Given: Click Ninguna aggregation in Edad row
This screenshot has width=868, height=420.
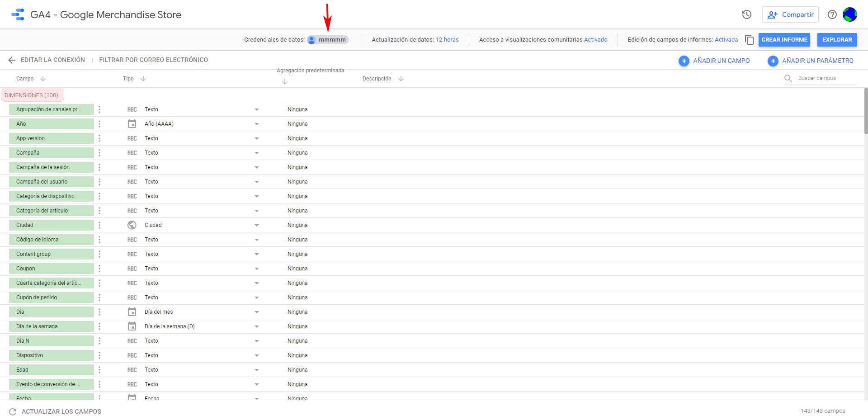Looking at the screenshot, I should (x=297, y=370).
